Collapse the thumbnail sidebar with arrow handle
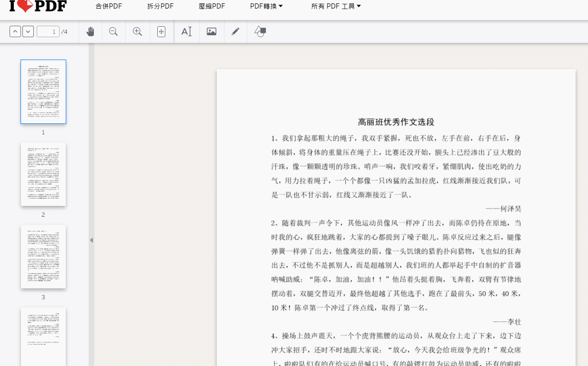 coord(91,240)
